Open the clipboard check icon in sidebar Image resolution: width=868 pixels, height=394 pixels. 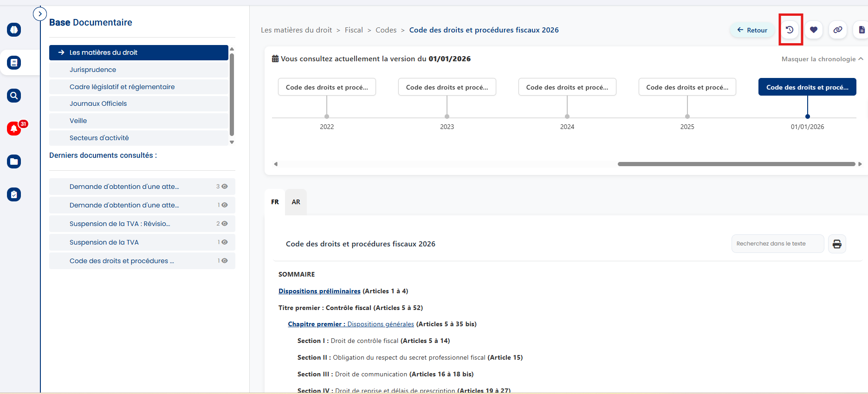14,194
